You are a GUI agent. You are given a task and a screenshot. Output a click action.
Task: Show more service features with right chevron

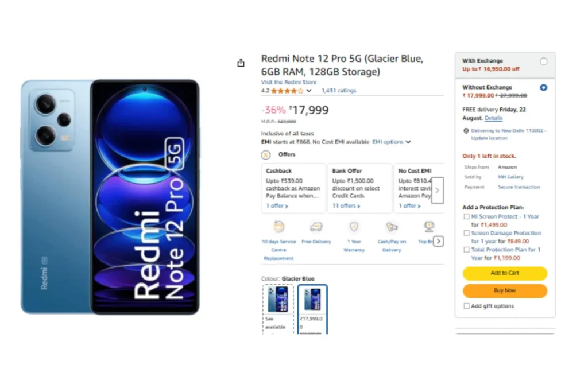tap(438, 242)
